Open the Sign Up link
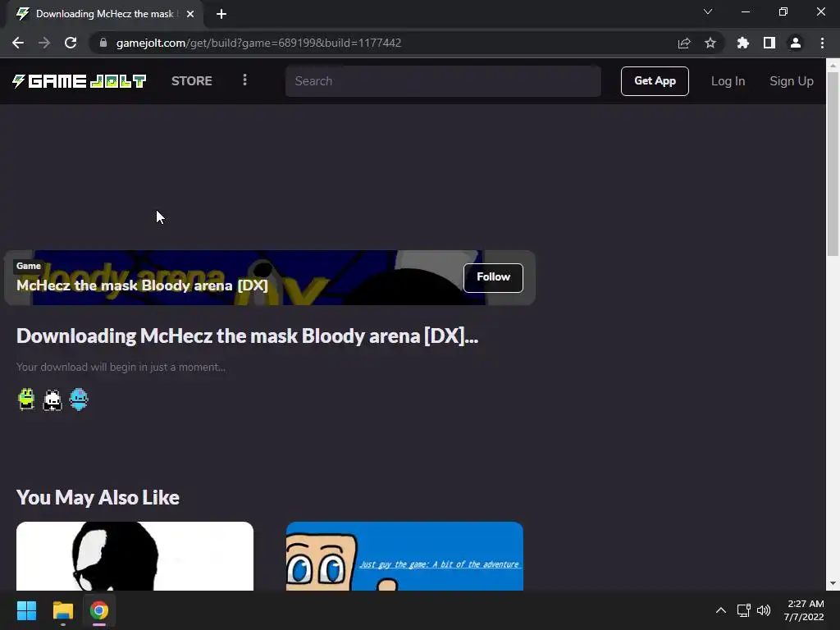Viewport: 840px width, 630px height. (792, 81)
